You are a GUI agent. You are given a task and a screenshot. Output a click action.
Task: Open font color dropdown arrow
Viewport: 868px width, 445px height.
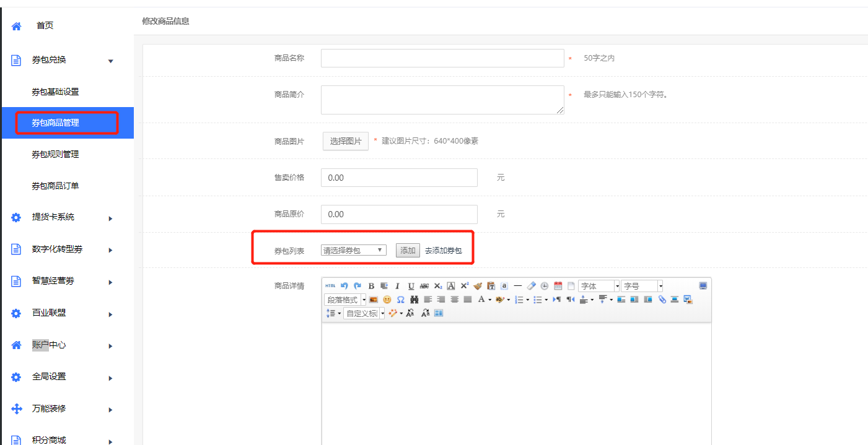(x=490, y=300)
